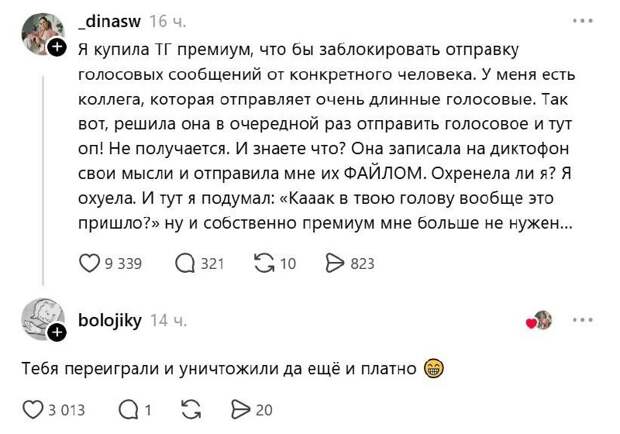620x434 pixels.
Task: Open more options menu for bolojiky reply
Action: pyautogui.click(x=582, y=321)
